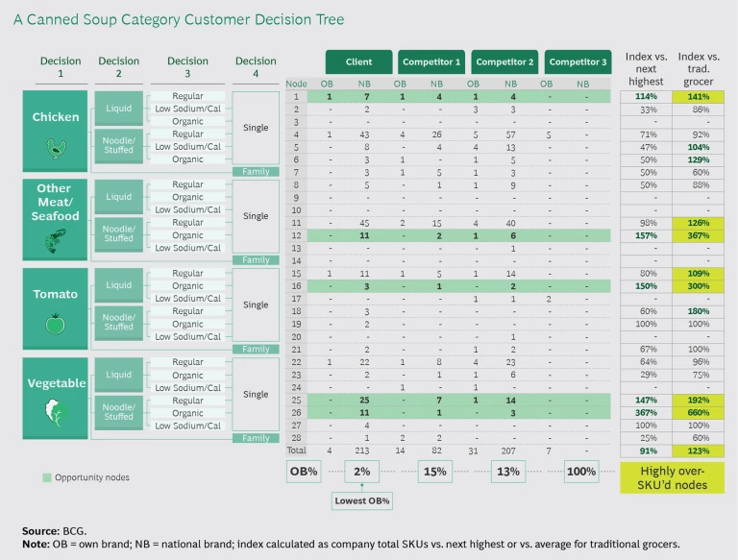The image size is (738, 560).
Task: Click the leafy vegetable icon in the Vegetable box
Action: [x=56, y=413]
